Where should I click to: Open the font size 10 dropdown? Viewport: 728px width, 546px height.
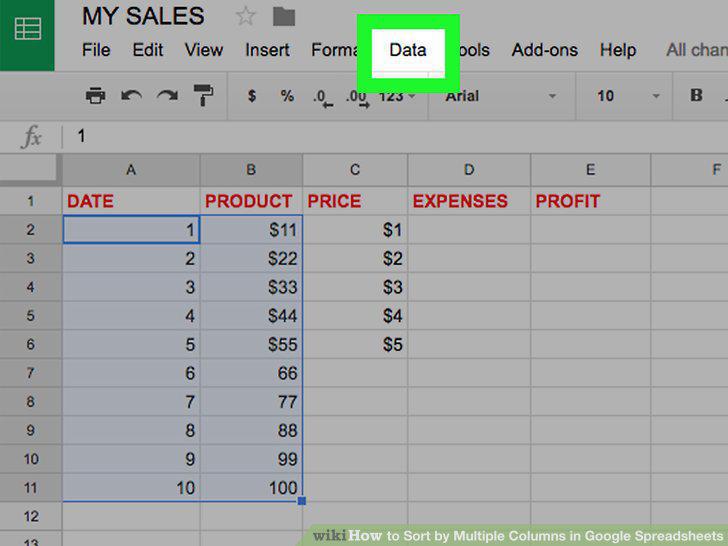click(x=627, y=96)
